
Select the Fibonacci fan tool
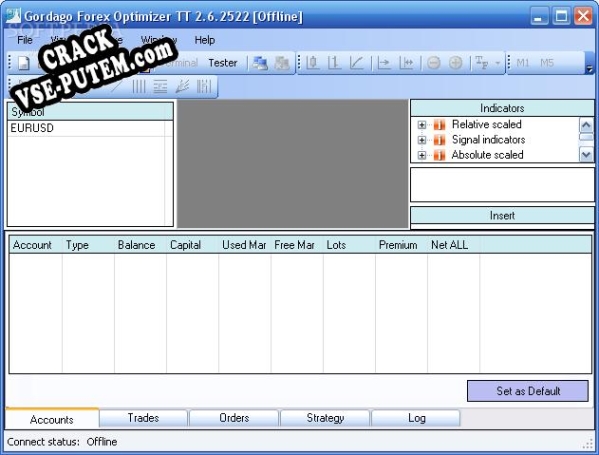182,87
